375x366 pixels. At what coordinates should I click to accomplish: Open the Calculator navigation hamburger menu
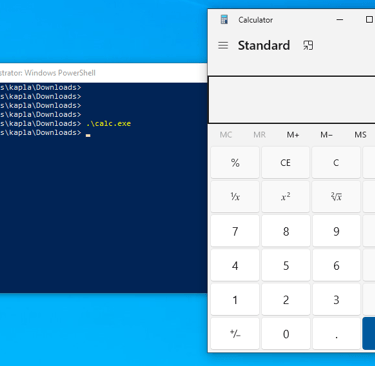pos(223,45)
